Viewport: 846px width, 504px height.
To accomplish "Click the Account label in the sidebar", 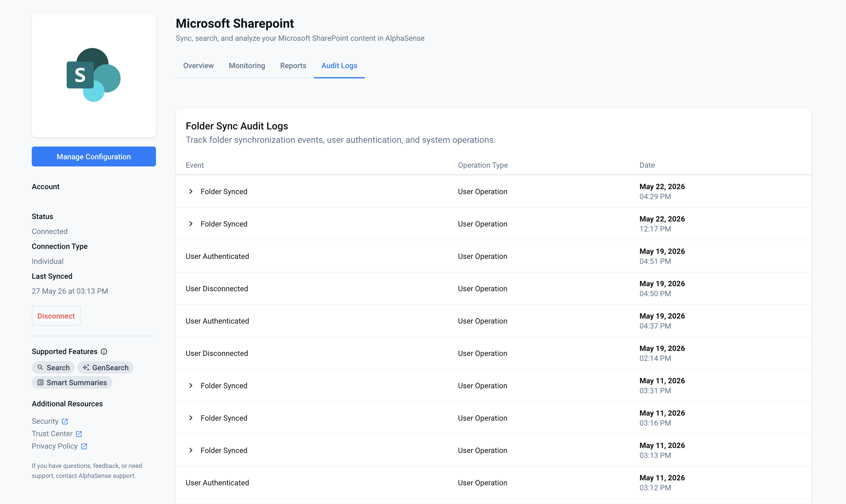I will click(45, 186).
